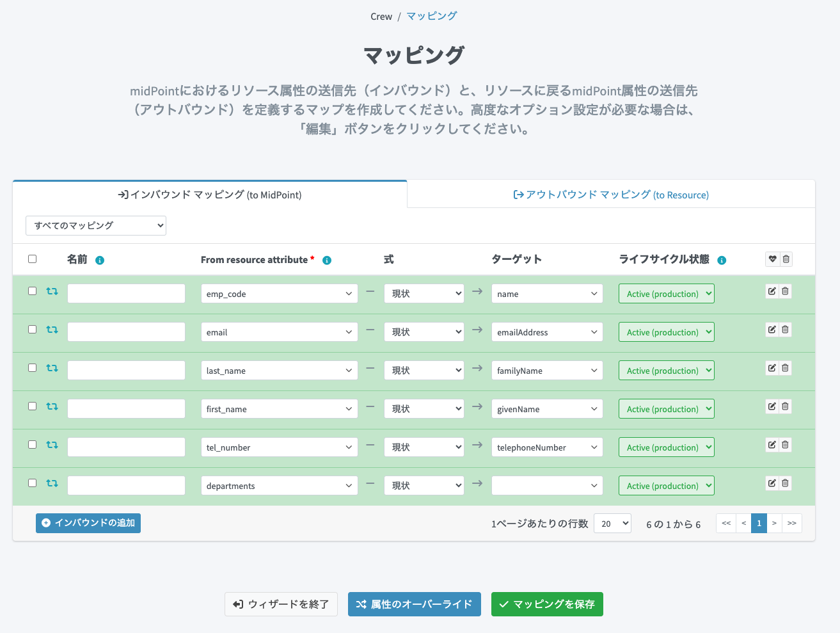Check the emp_code row checkbox
The width and height of the screenshot is (840, 633).
pyautogui.click(x=32, y=291)
